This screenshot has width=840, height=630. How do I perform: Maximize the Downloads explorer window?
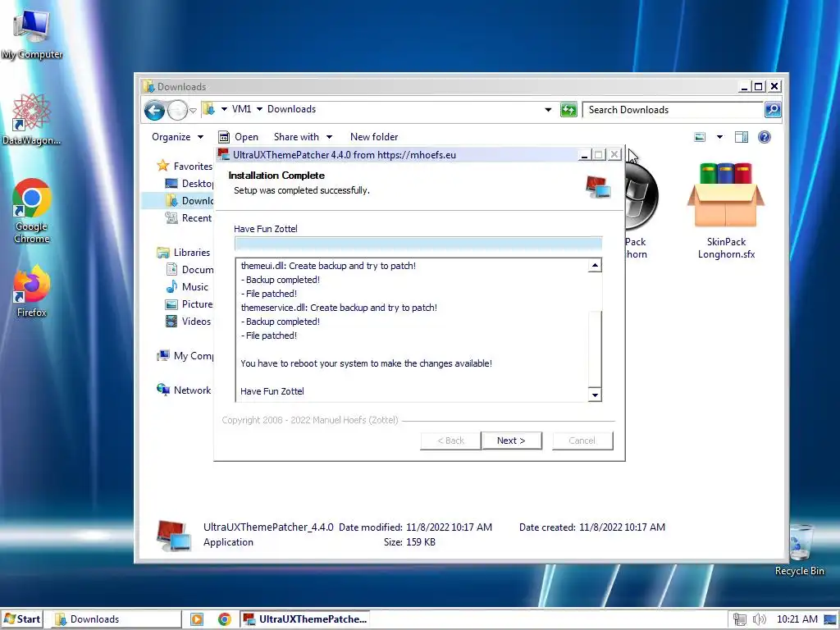pyautogui.click(x=758, y=86)
